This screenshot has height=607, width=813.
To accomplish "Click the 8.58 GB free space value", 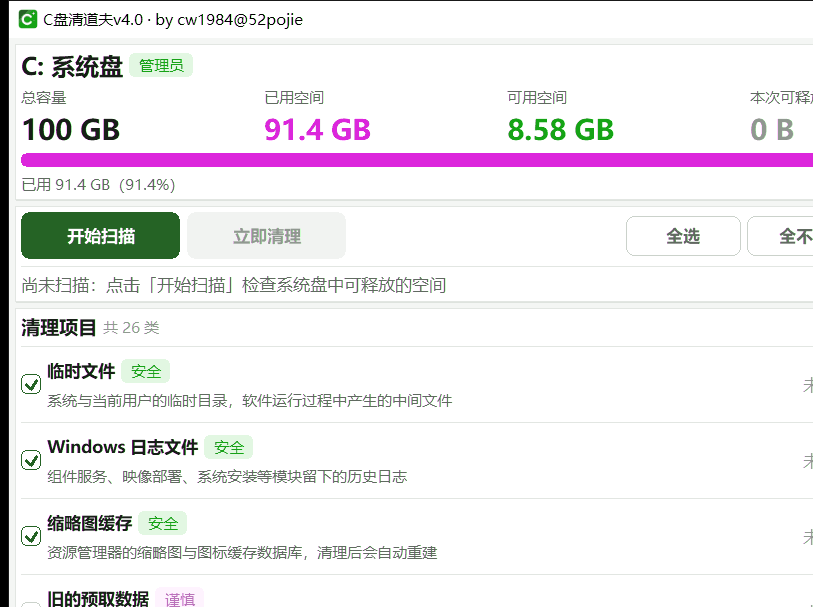I will (x=560, y=130).
